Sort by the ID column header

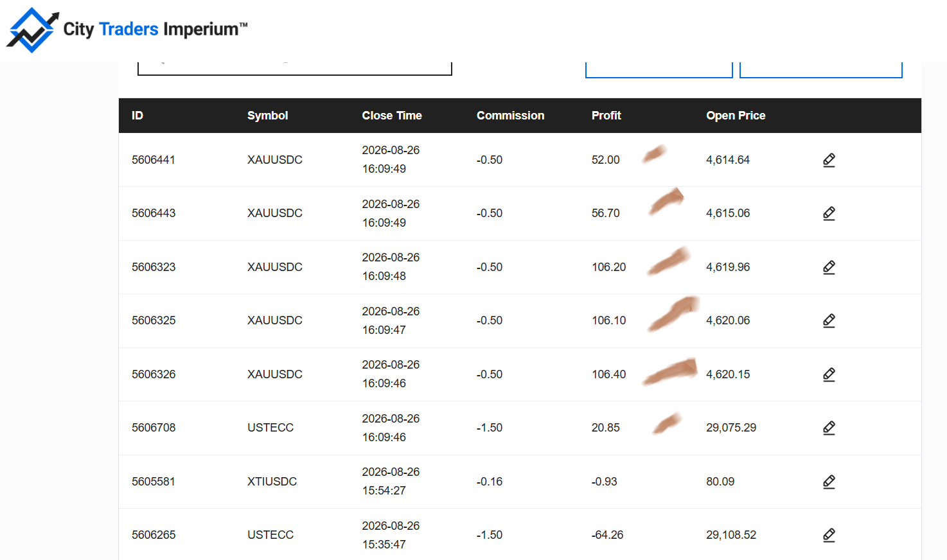[137, 116]
